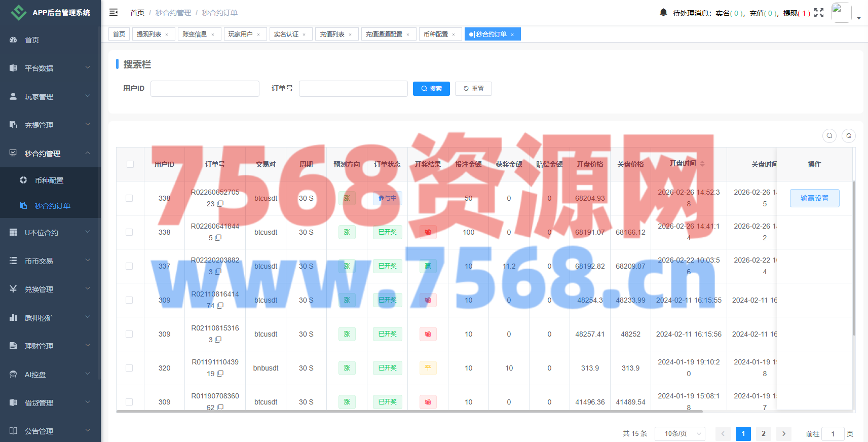This screenshot has height=442, width=868.
Task: Expand the 质押挖矿 sidebar menu
Action: [50, 318]
